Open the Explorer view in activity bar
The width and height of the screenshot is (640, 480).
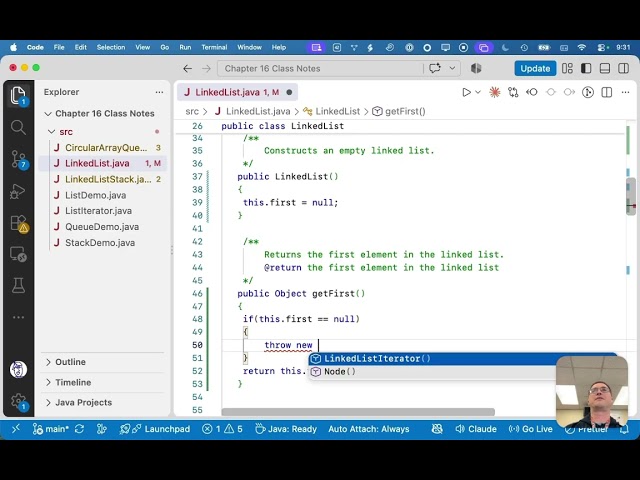(x=18, y=96)
